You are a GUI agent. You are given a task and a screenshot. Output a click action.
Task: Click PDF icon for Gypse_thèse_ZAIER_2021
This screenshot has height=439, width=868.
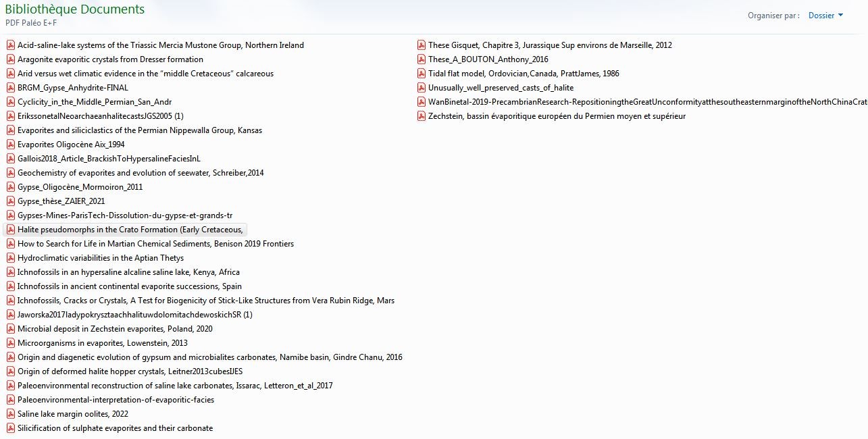click(11, 201)
